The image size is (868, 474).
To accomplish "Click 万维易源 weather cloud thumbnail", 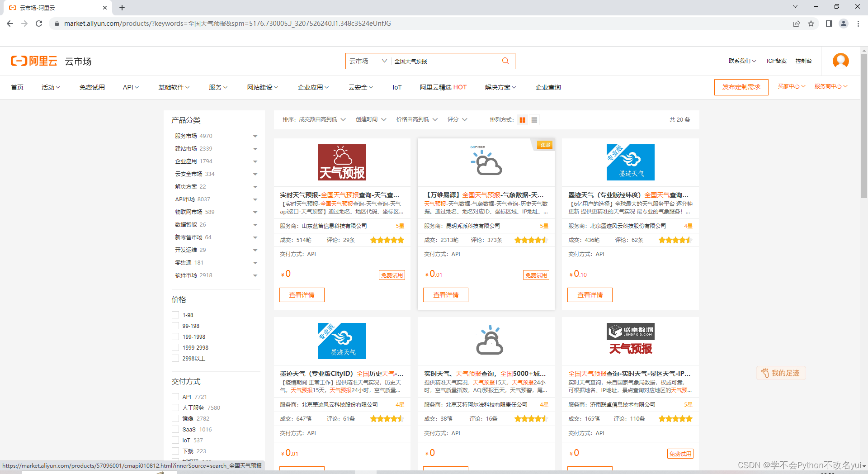I will pyautogui.click(x=486, y=162).
